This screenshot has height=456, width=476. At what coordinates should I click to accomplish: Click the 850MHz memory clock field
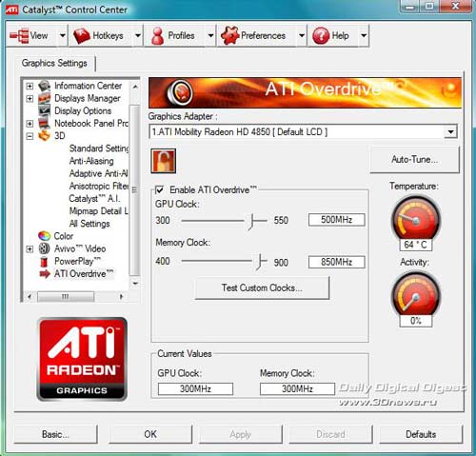pos(337,262)
